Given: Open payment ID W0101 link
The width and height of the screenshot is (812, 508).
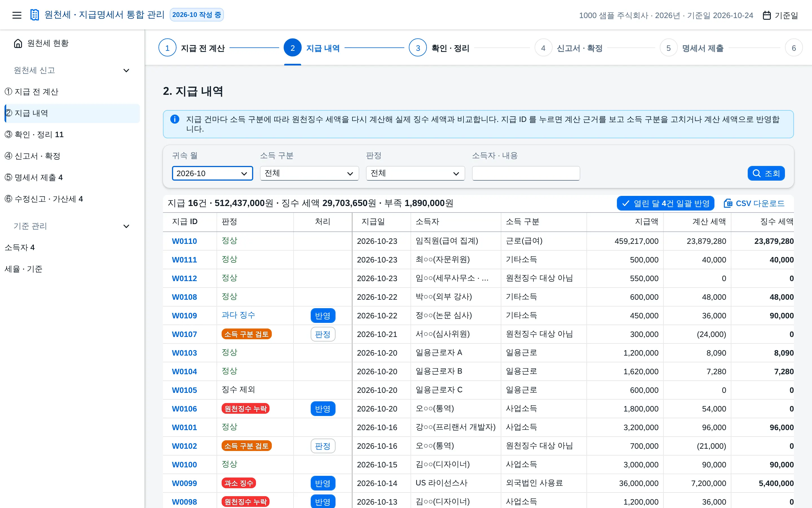Looking at the screenshot, I should tap(184, 427).
